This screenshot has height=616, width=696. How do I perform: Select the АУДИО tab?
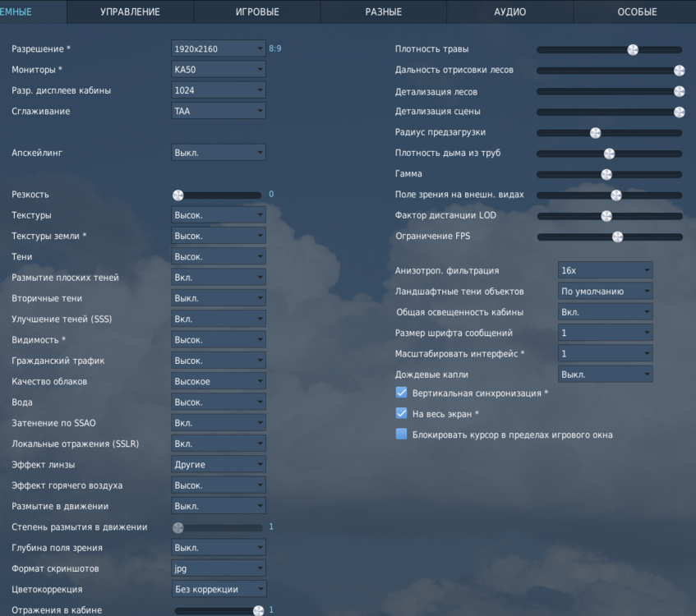point(510,12)
